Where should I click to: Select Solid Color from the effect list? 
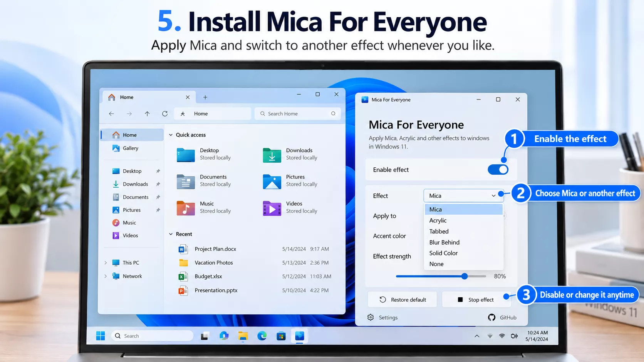coord(464,253)
